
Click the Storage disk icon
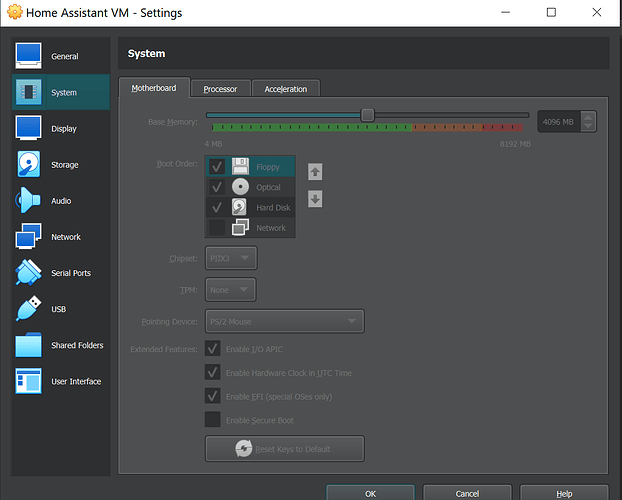[28, 164]
